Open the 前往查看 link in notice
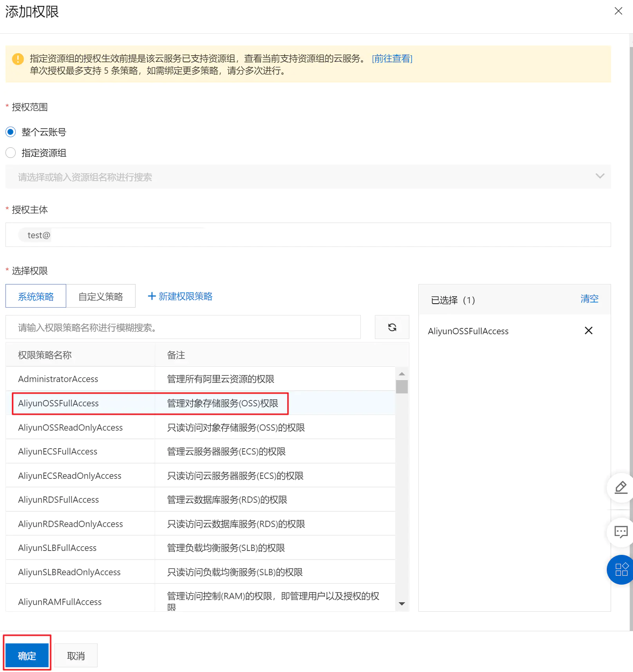This screenshot has height=672, width=633. click(392, 59)
